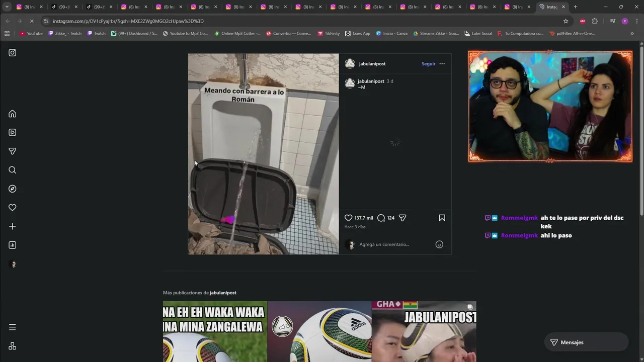644x362 pixels.
Task: Click the page vertical scrollbar
Action: 641,131
